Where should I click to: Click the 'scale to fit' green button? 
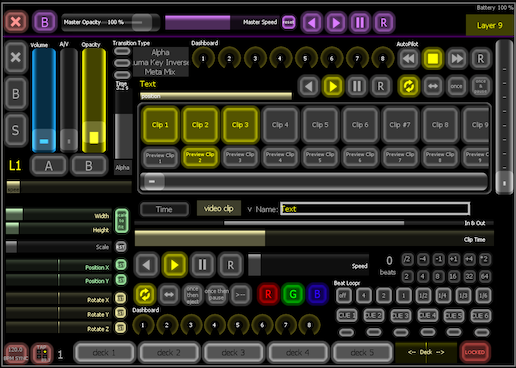point(122,221)
